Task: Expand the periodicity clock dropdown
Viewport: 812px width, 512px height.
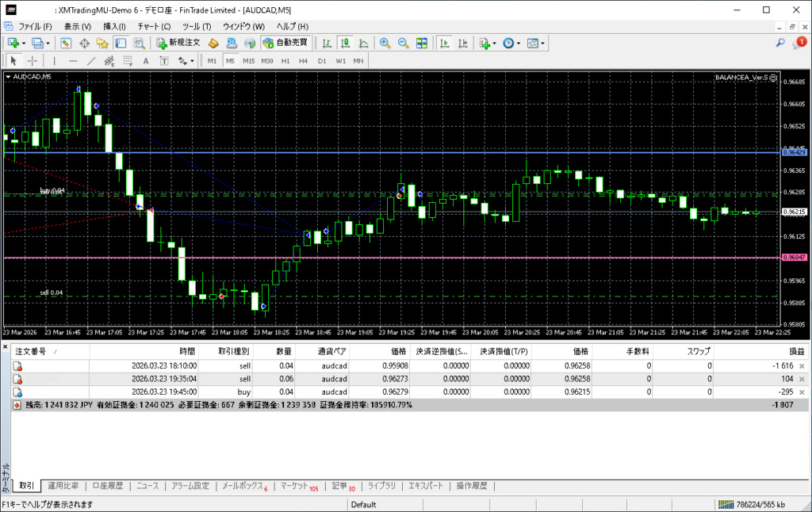Action: 519,43
